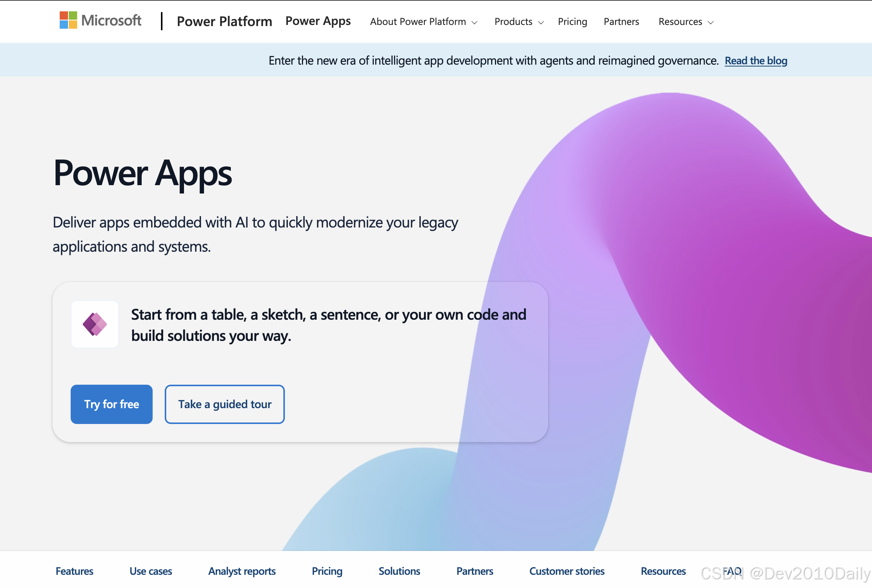Open Partners in the top navigation

click(621, 22)
